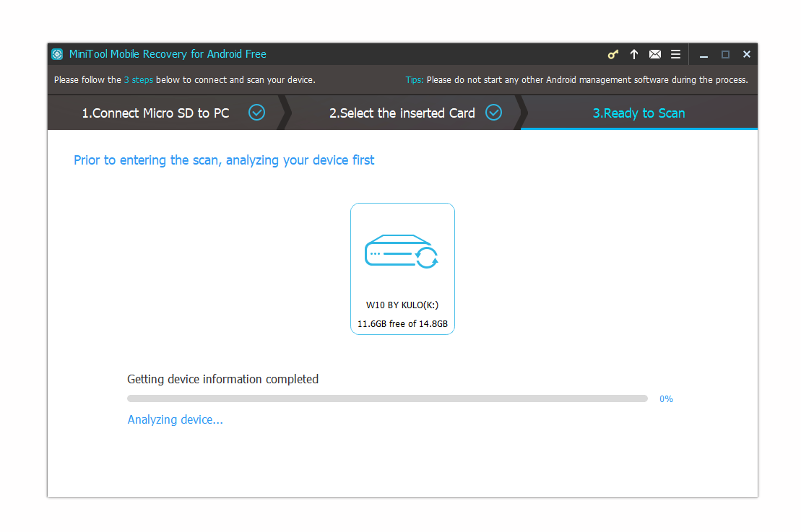Image resolution: width=801 pixels, height=532 pixels.
Task: Click the "Tips:" label in the header
Action: tap(415, 80)
